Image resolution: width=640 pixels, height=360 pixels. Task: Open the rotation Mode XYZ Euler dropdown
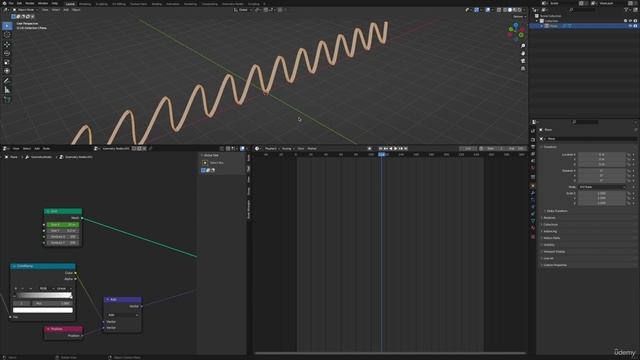coord(602,187)
